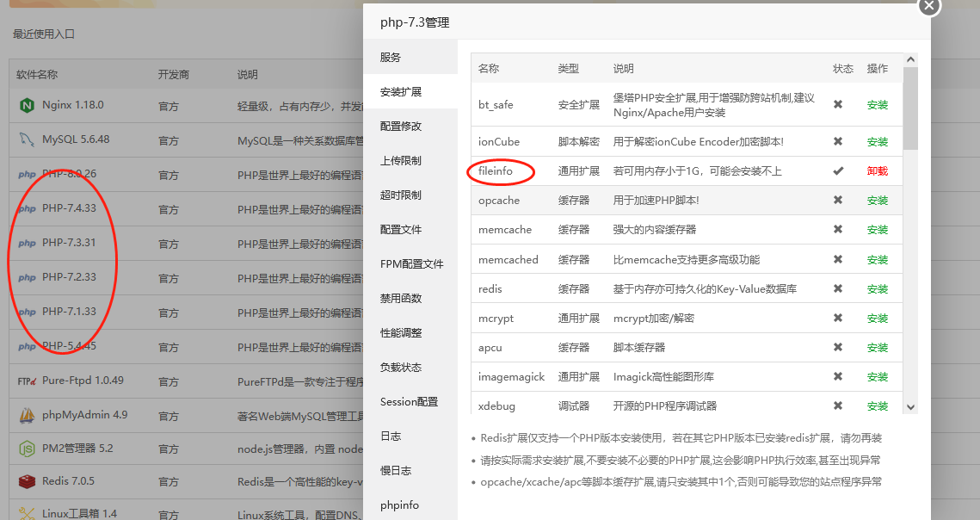Open the 服务 tab in php-7.3 dialog

point(410,57)
